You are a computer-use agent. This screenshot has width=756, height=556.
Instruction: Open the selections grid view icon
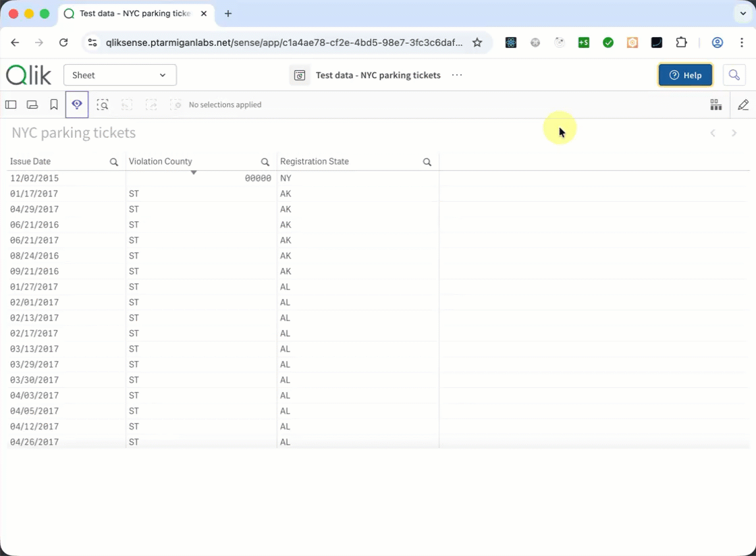715,105
